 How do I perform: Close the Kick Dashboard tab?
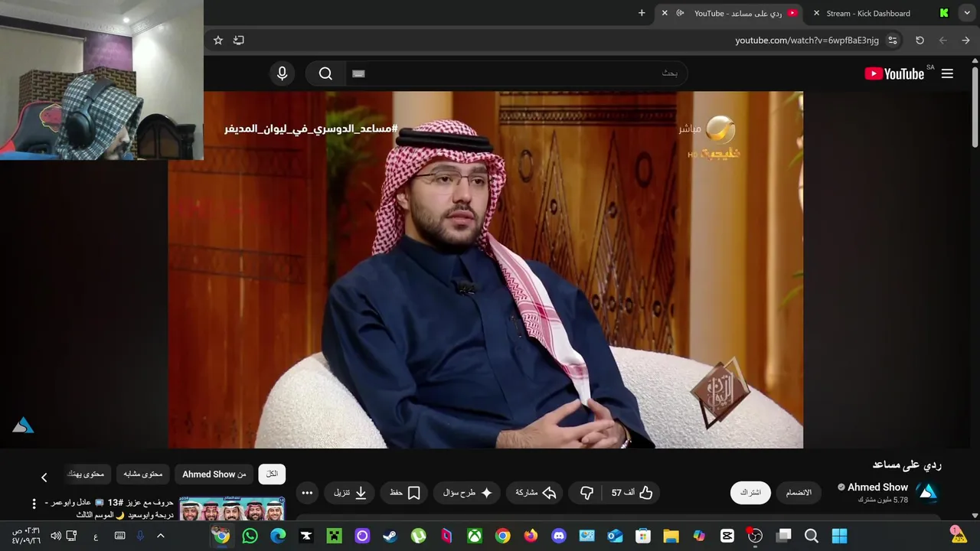coord(816,13)
